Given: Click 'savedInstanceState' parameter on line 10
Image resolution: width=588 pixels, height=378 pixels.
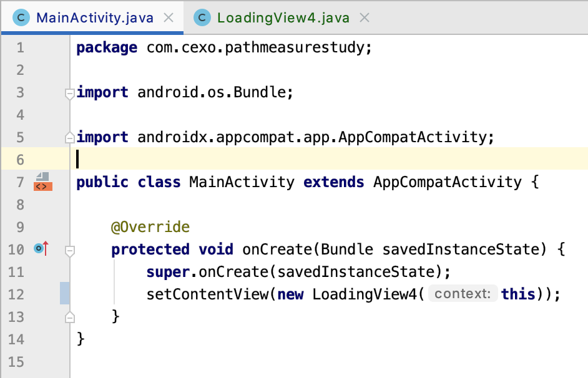Looking at the screenshot, I should [460, 250].
